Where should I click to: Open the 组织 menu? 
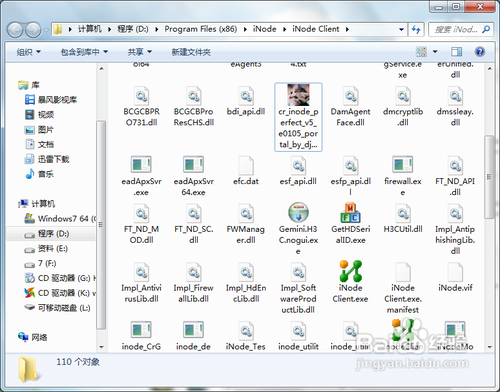[x=29, y=52]
